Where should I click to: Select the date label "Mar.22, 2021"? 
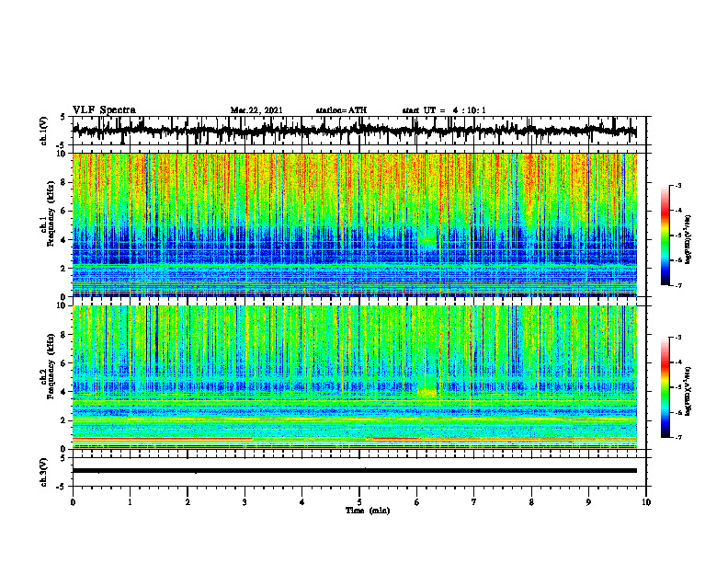[256, 110]
